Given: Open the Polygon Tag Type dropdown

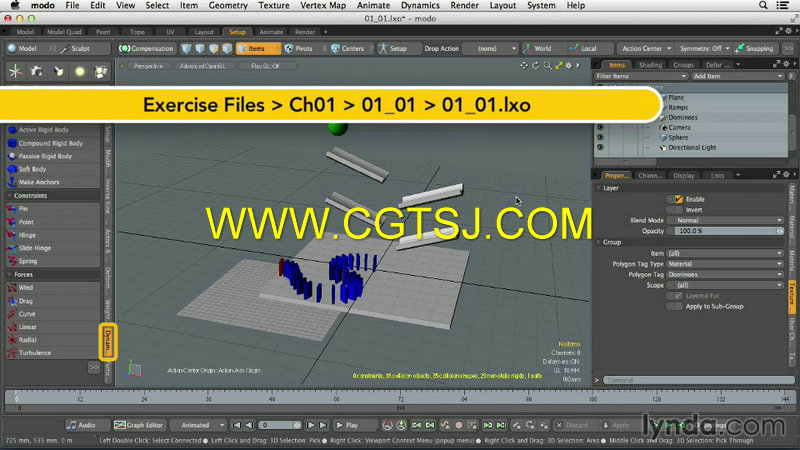Looking at the screenshot, I should (725, 264).
